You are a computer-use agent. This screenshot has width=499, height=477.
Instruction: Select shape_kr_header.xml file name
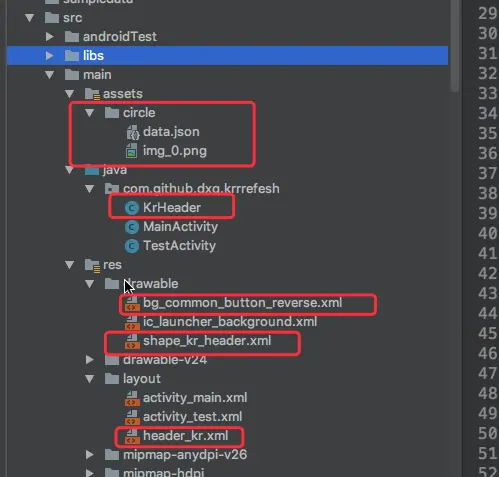coord(207,341)
